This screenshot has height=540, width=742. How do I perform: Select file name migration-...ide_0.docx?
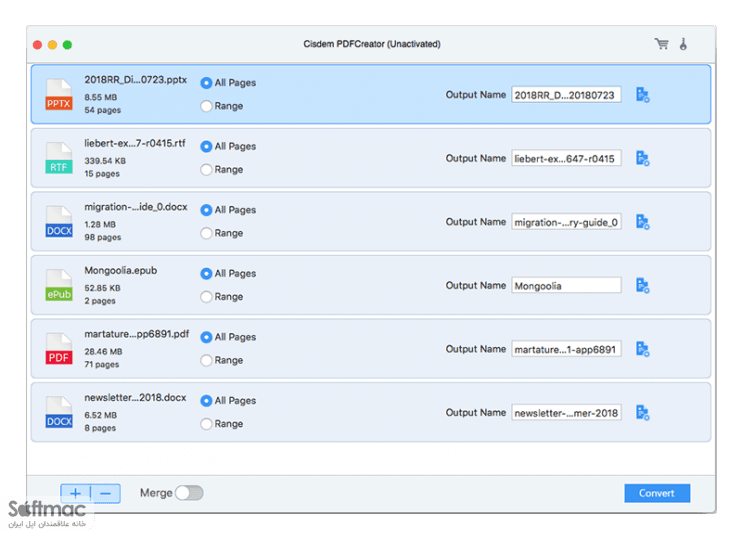tap(136, 207)
